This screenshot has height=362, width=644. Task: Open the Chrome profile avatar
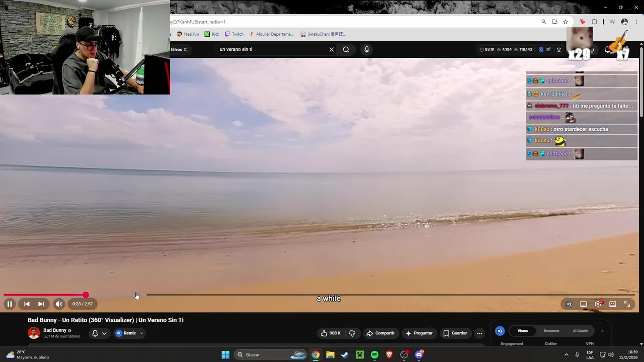pos(625,22)
